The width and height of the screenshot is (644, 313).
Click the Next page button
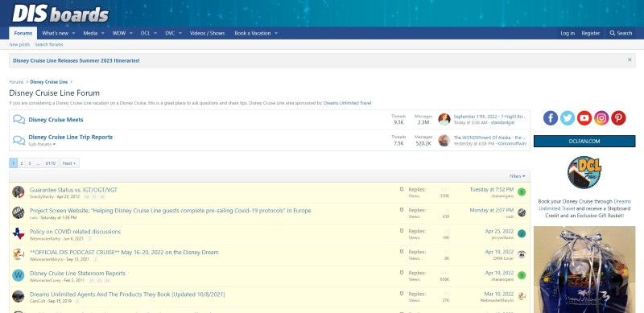69,163
